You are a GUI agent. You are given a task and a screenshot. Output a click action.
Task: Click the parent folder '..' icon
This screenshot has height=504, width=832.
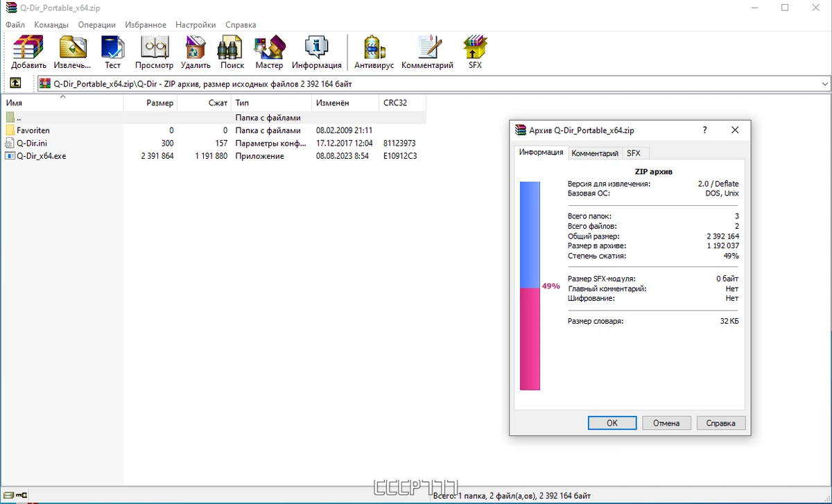10,117
